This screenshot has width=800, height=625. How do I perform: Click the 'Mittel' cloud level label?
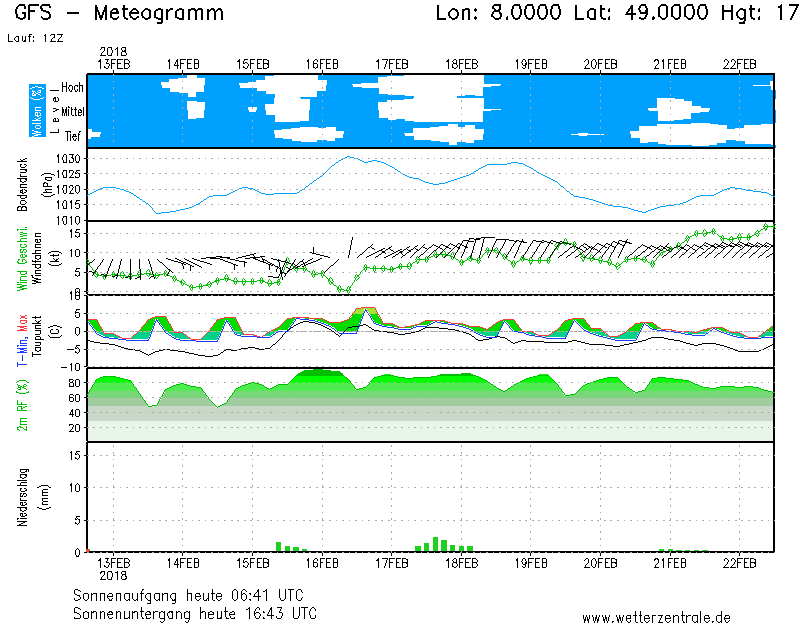pos(72,111)
